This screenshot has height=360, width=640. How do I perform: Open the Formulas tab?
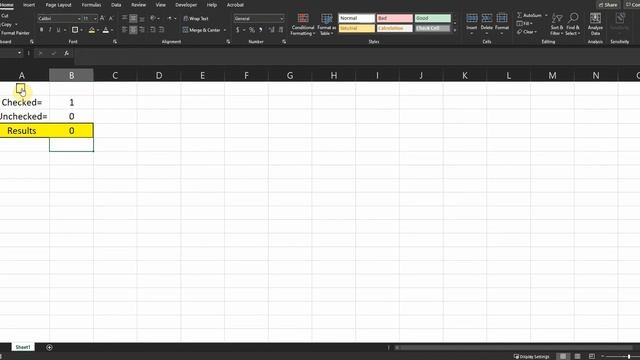[x=91, y=5]
